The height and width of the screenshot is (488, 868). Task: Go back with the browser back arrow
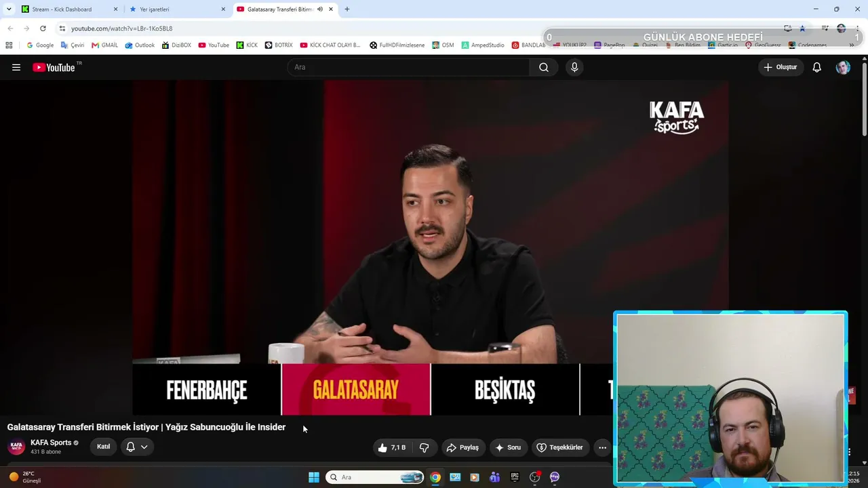pos(10,28)
